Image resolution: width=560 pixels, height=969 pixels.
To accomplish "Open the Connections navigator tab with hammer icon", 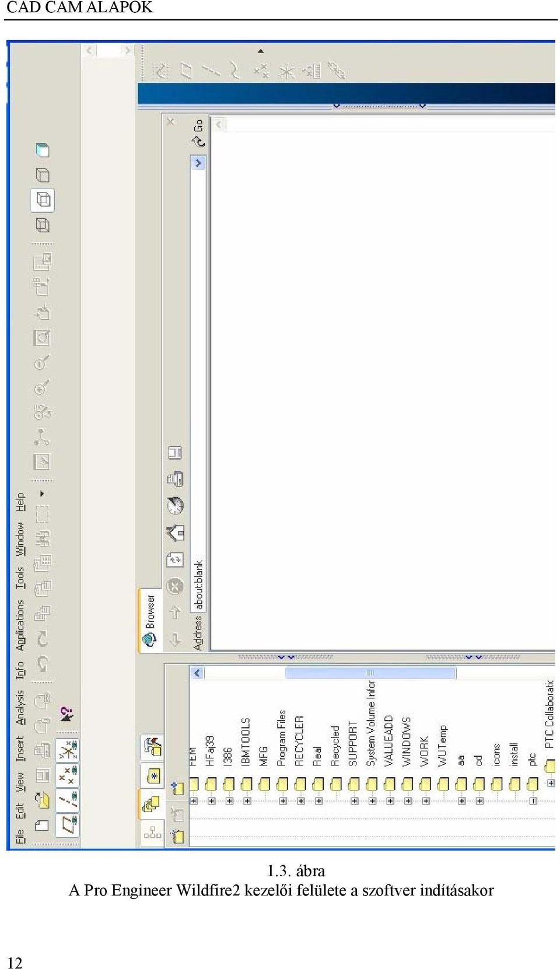I will 153,747.
